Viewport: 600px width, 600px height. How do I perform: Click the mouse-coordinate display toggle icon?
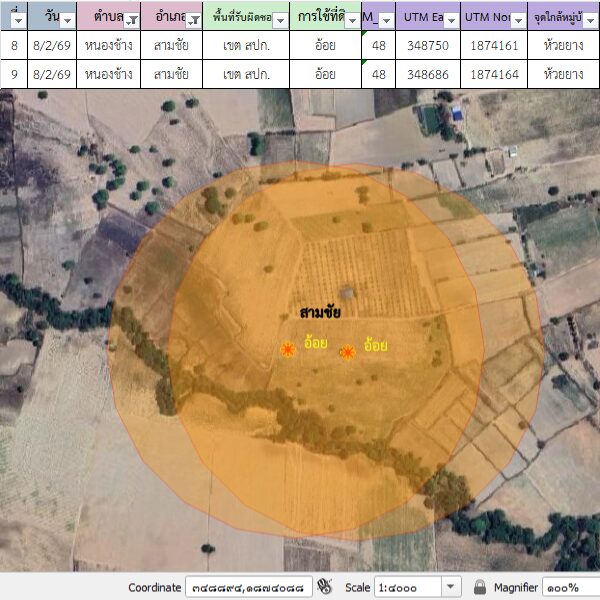(x=325, y=587)
